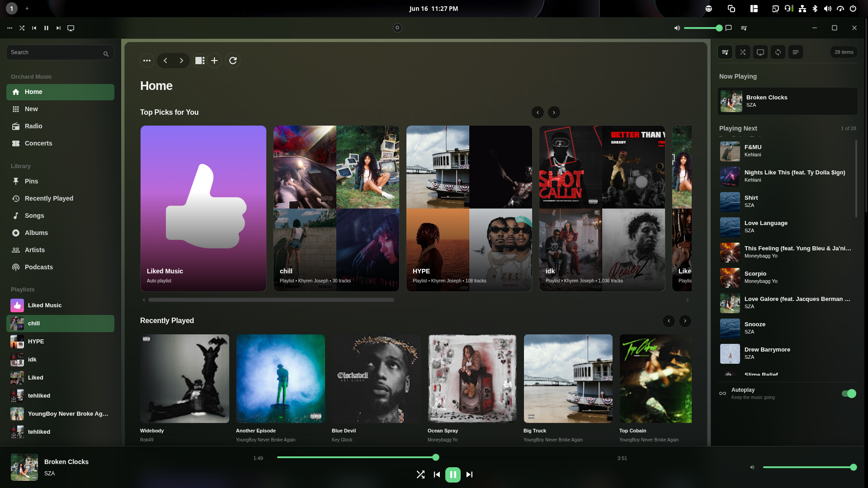Click the plus add button in toolbar

click(214, 61)
